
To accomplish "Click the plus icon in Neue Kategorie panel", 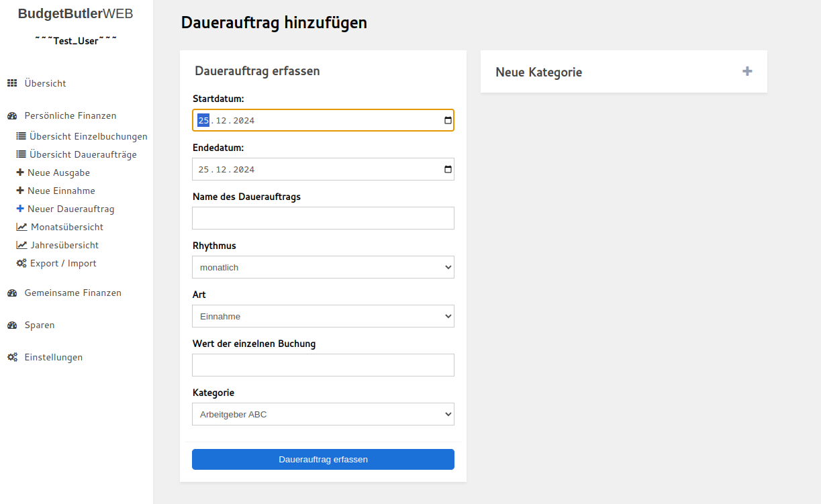I will (746, 70).
